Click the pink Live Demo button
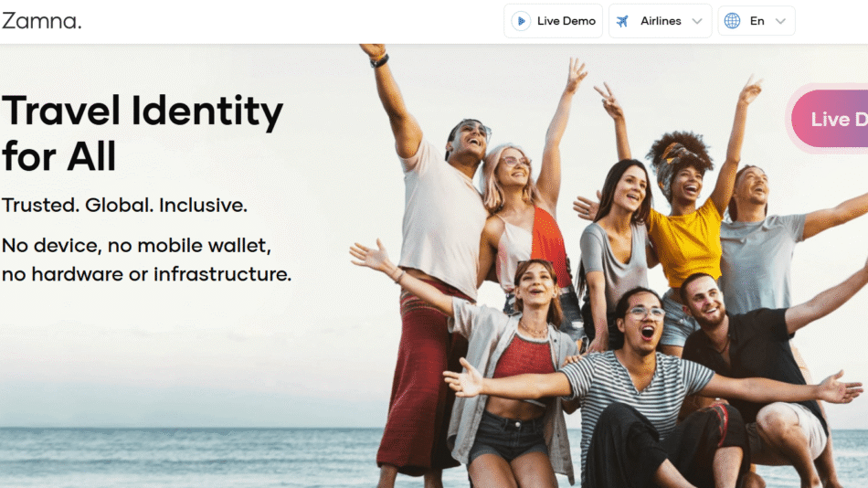The width and height of the screenshot is (868, 488). [830, 119]
